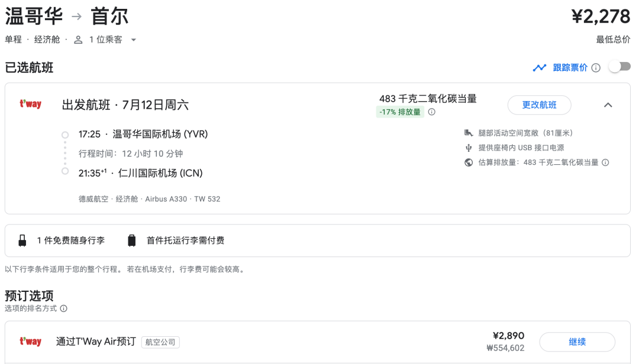Click info icon beside -17% 排放量
The height and width of the screenshot is (364, 639).
pos(432,112)
